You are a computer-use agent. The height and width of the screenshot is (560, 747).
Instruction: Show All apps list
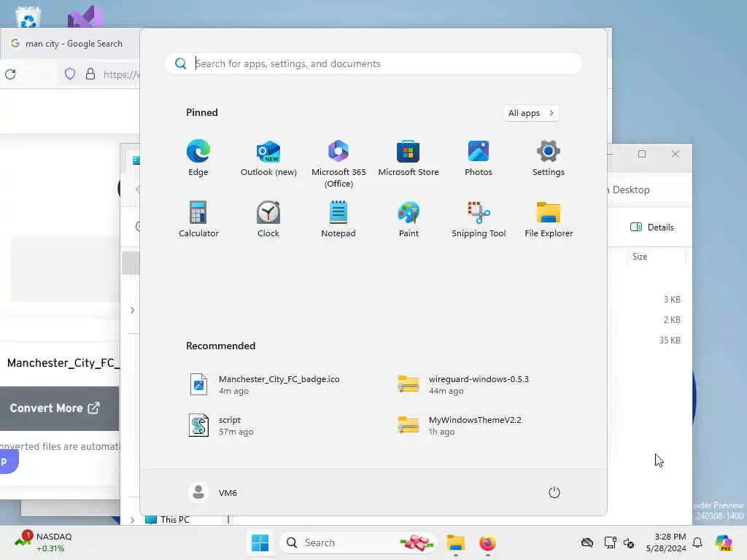click(x=531, y=113)
